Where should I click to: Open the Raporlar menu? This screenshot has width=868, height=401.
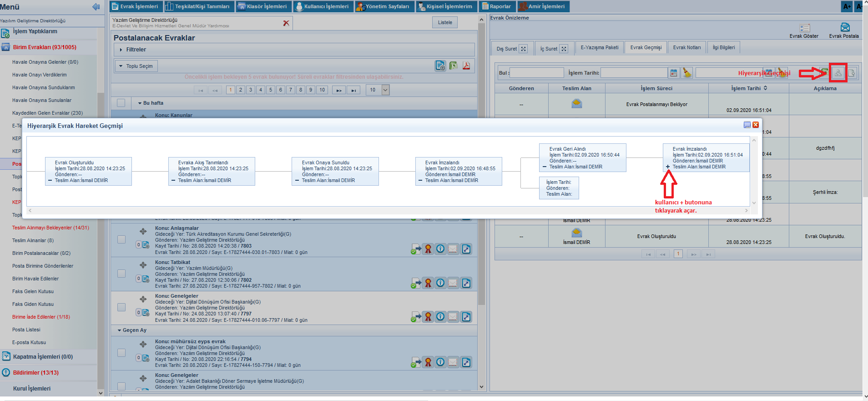[x=497, y=6]
